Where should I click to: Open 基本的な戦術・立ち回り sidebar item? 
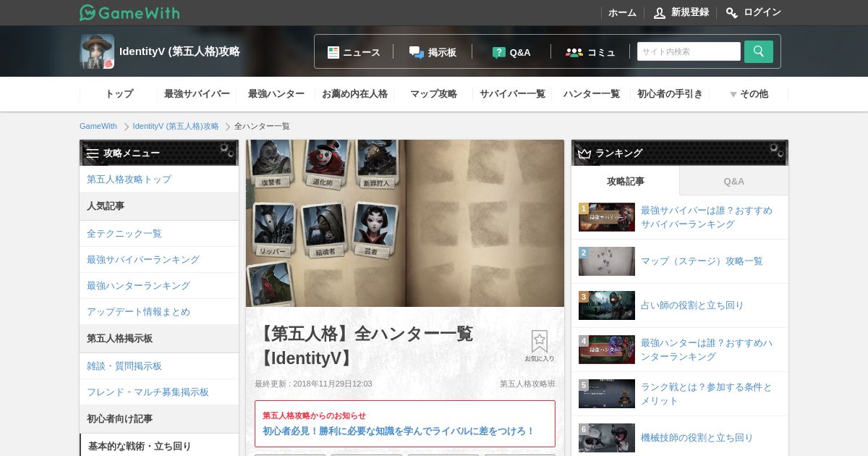tap(159, 446)
